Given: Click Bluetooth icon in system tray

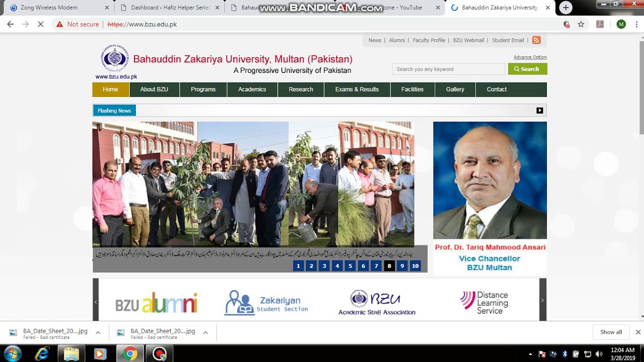Looking at the screenshot, I should [565, 354].
